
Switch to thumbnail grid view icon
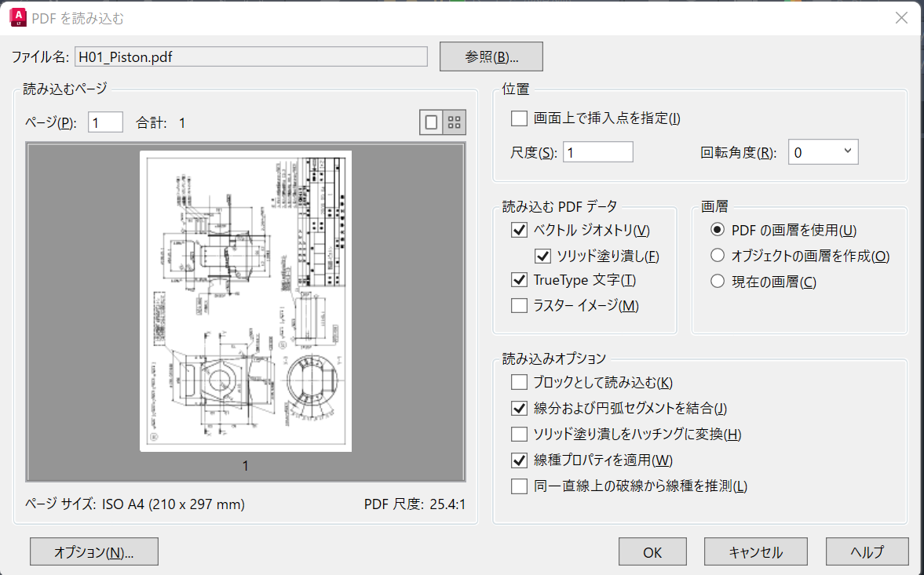coord(455,122)
